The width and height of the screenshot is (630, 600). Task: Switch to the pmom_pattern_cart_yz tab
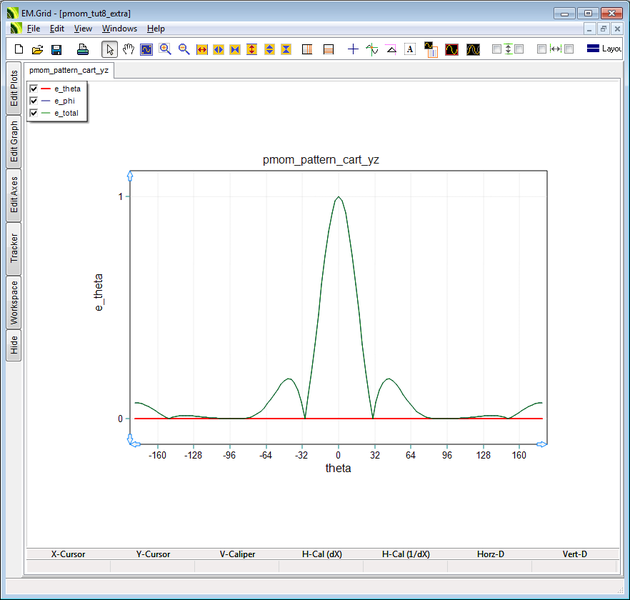tap(70, 71)
